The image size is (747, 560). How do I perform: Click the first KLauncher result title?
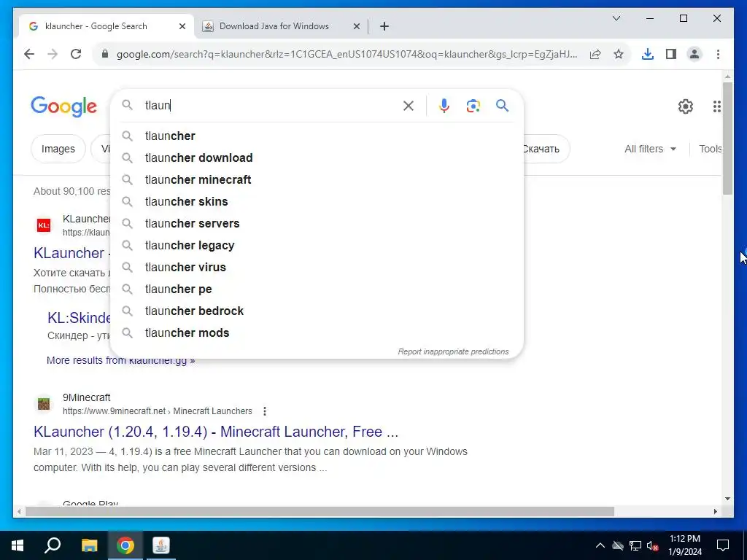tap(71, 253)
